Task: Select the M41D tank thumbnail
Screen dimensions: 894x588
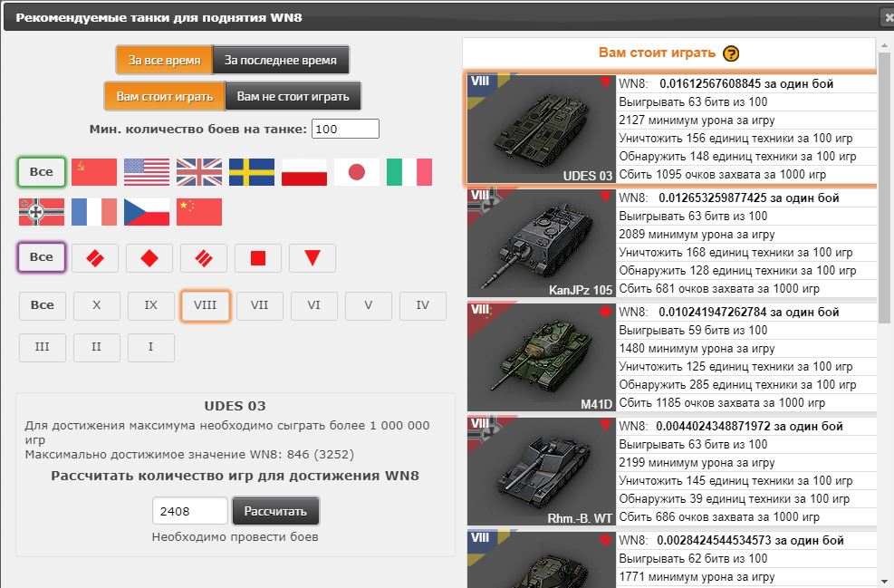Action: point(541,358)
